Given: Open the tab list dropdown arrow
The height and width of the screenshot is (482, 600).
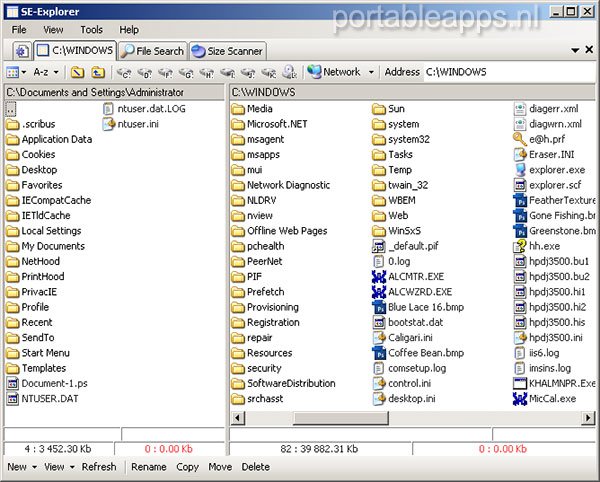Looking at the screenshot, I should 575,50.
